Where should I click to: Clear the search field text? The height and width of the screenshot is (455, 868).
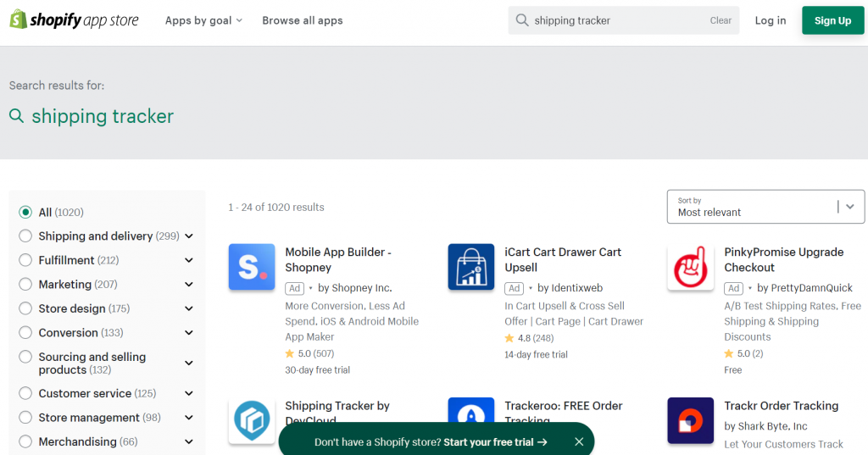pyautogui.click(x=721, y=20)
